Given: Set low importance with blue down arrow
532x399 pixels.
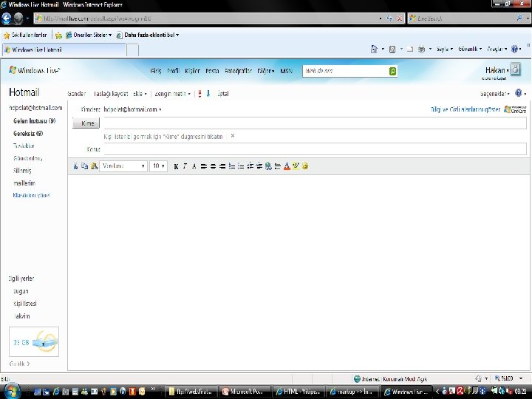Looking at the screenshot, I should [x=208, y=94].
